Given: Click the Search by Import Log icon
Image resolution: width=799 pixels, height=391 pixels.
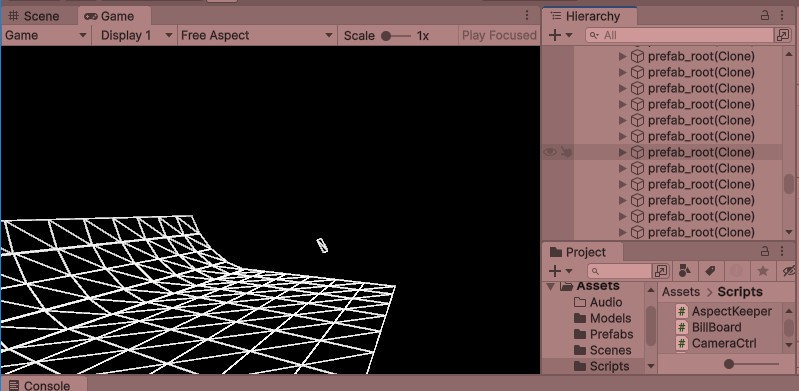Looking at the screenshot, I should click(737, 271).
